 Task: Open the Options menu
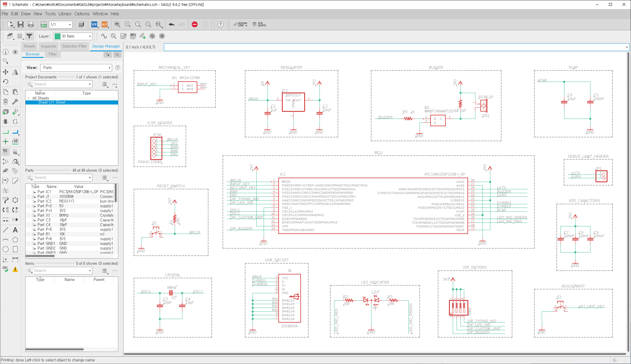(x=82, y=14)
